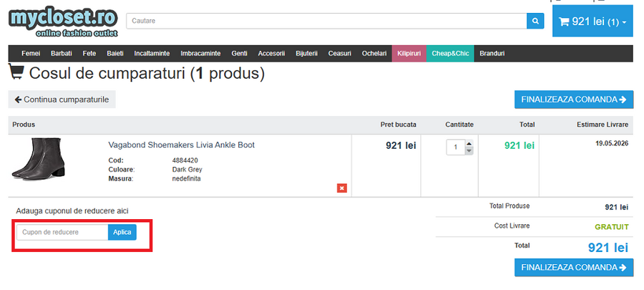This screenshot has height=290, width=644.
Task: Click the top FINALIZEAZA COMANDA button
Action: [574, 100]
